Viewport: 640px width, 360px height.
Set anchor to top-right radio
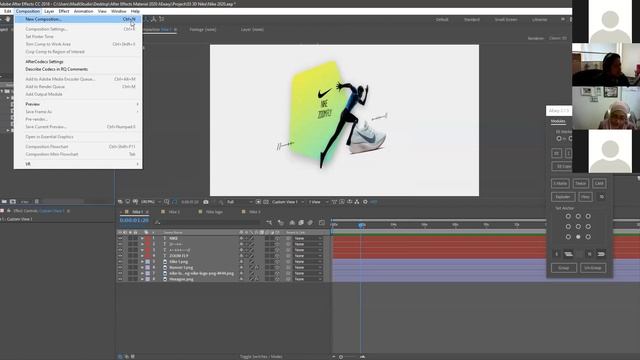tap(588, 216)
